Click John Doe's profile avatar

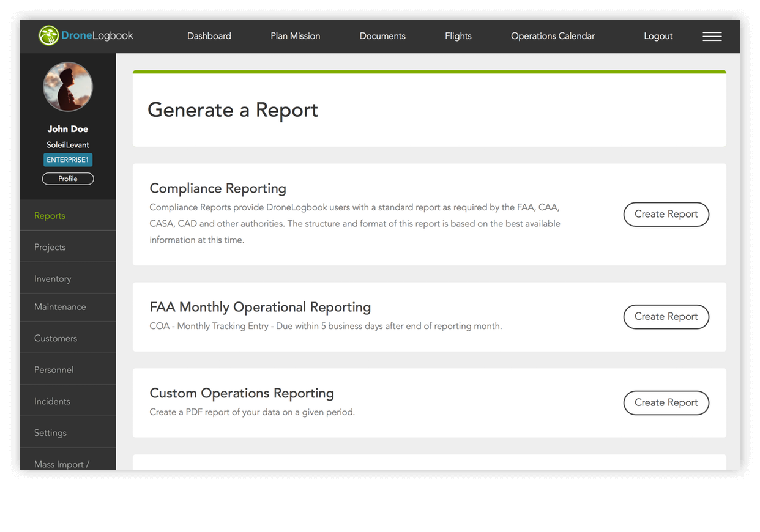click(x=68, y=87)
